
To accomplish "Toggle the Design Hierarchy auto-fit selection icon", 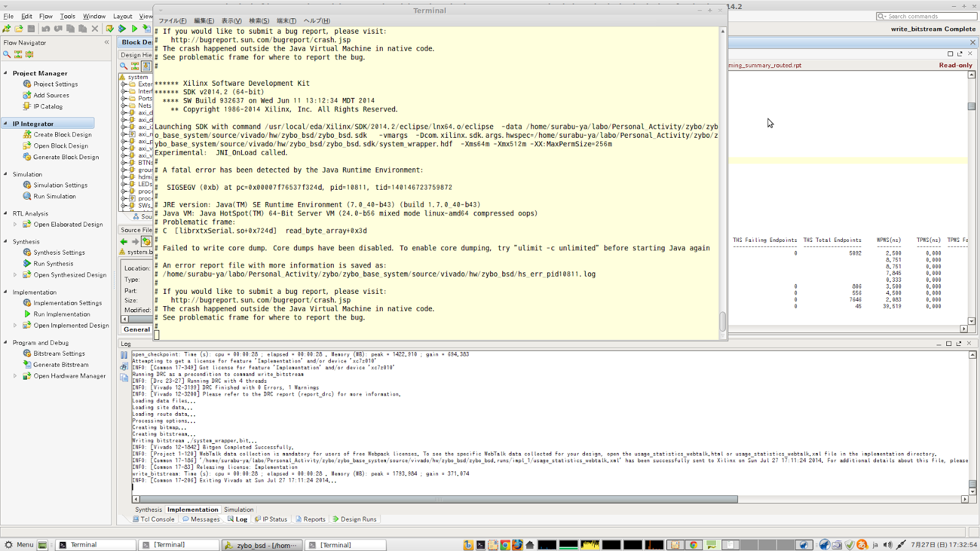I will 146,66.
